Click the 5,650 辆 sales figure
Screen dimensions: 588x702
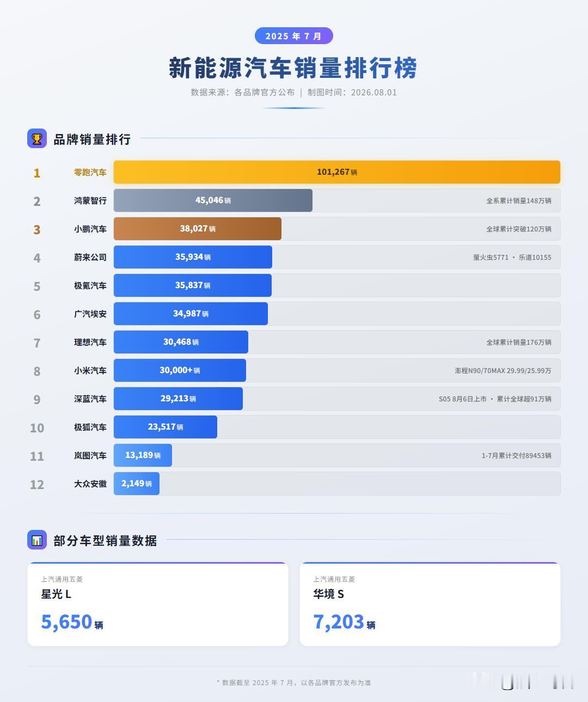(72, 622)
